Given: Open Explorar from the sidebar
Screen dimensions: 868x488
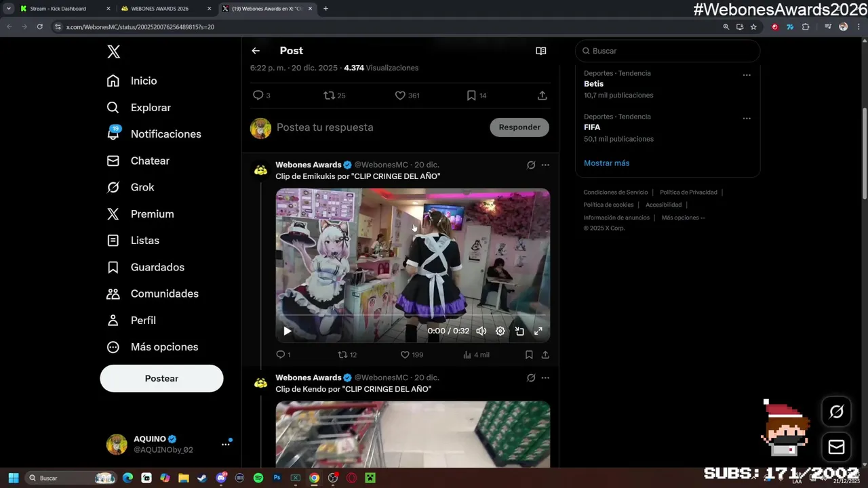Looking at the screenshot, I should (x=139, y=108).
